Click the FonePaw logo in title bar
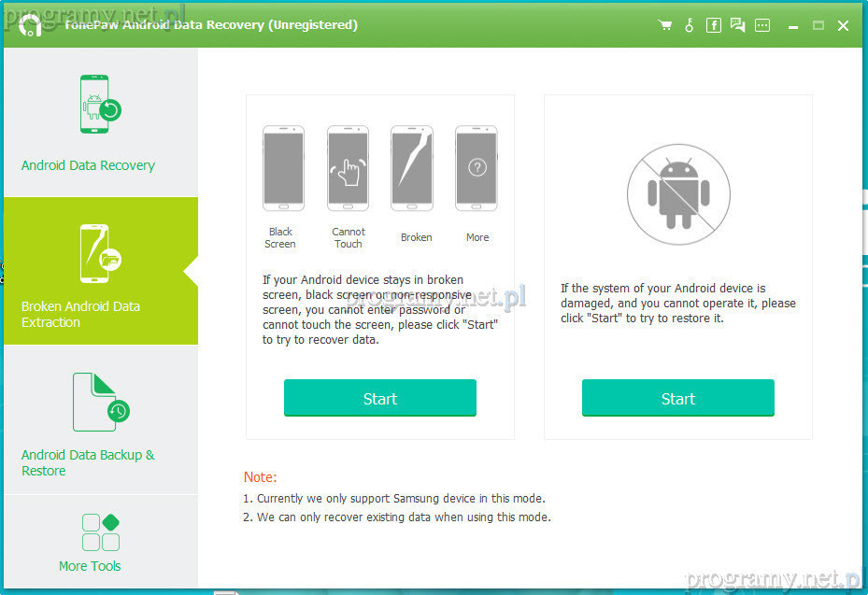Screen dimensions: 868x595 30,25
